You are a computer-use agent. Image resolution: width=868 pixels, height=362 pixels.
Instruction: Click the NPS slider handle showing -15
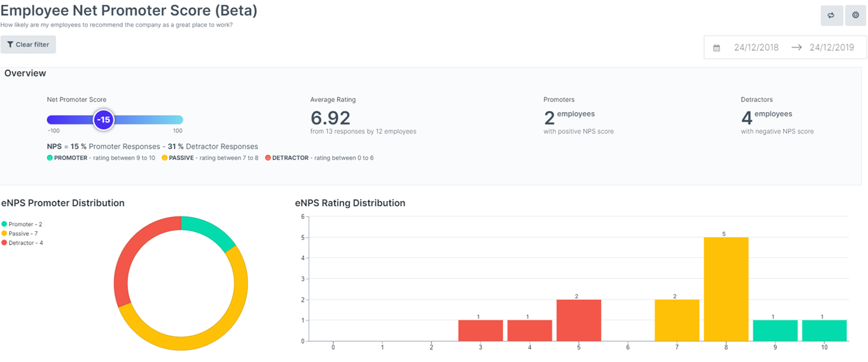pos(104,120)
